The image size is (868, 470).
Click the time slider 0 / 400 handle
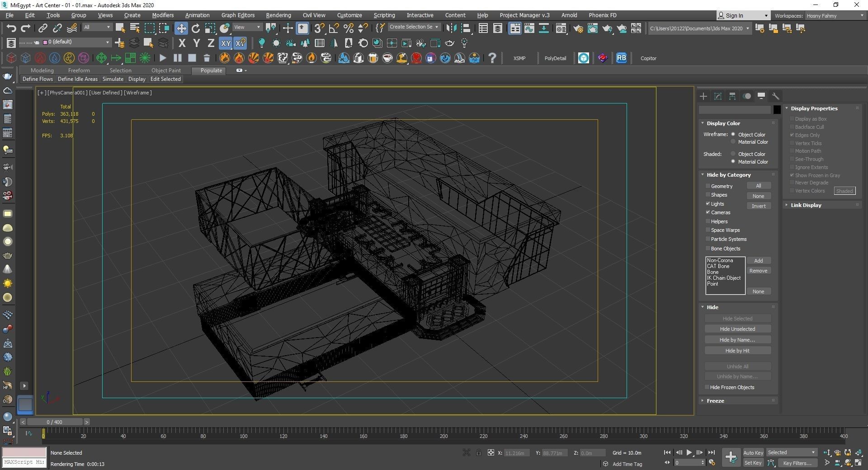[x=55, y=422]
